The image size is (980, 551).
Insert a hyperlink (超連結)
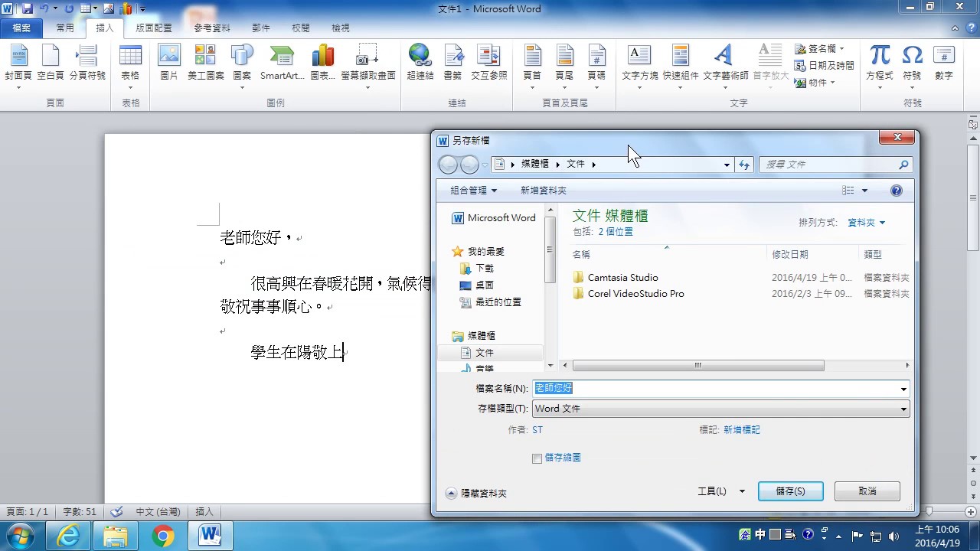[420, 66]
